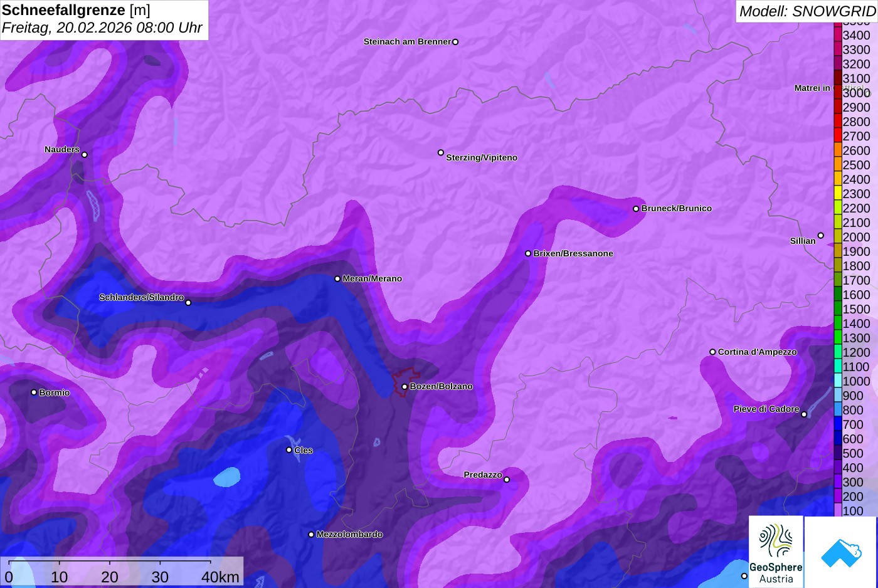Click the Schneefallgrenze [m] title
Image resolution: width=878 pixels, height=588 pixels.
pyautogui.click(x=76, y=10)
